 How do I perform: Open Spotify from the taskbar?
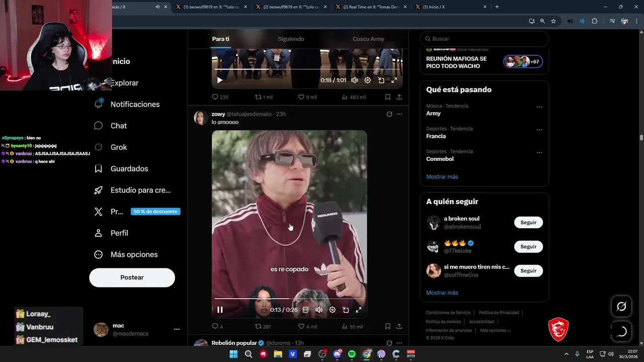coord(352,354)
